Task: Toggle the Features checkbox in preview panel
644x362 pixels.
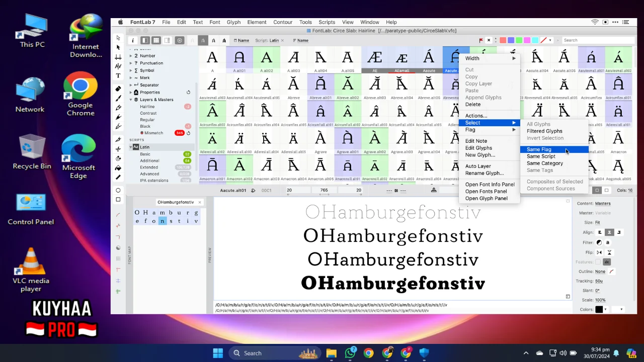Action: tap(598, 262)
